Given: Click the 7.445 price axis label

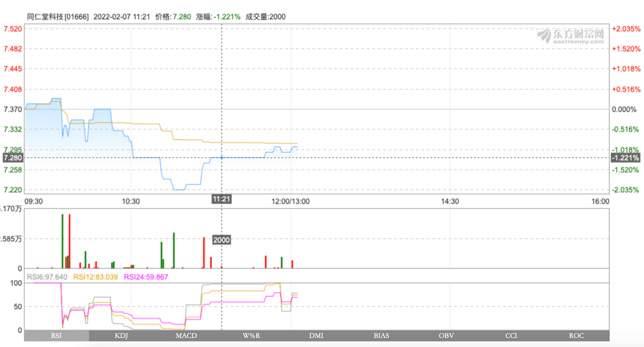Looking at the screenshot, I should tap(13, 69).
